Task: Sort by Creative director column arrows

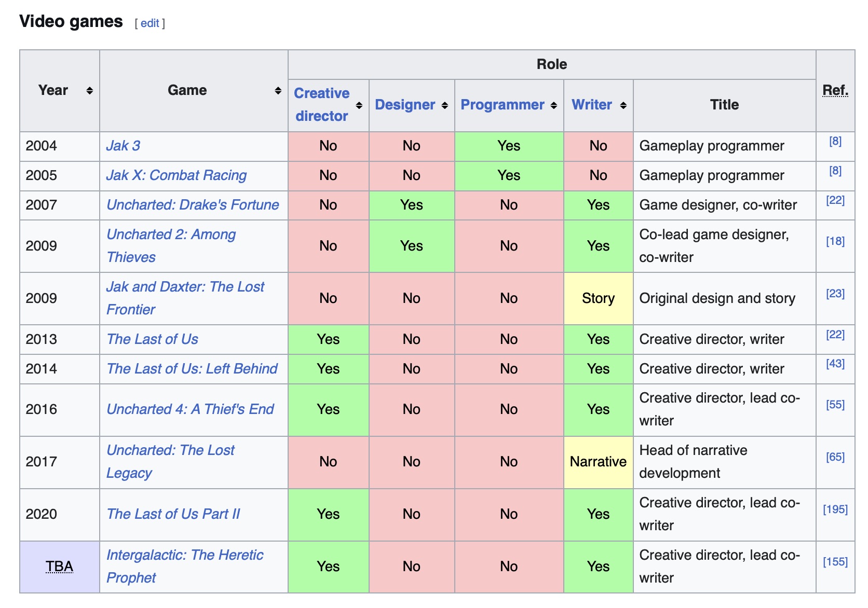Action: (x=359, y=105)
